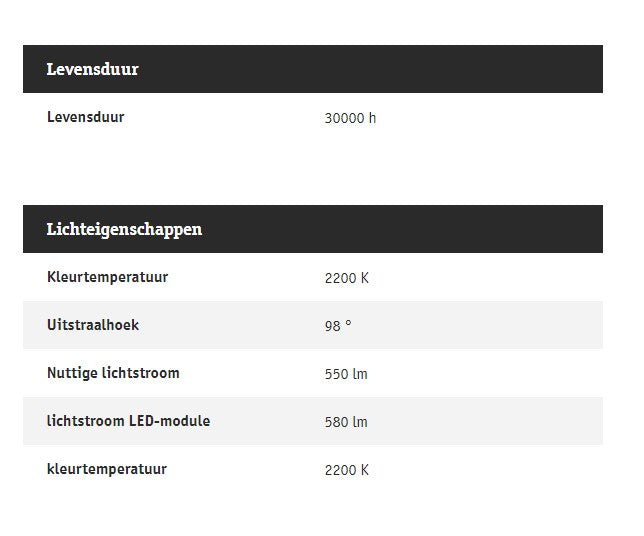
Task: Select the 2200 K value beside capitalized Kleurtemperatuur
Action: 346,278
